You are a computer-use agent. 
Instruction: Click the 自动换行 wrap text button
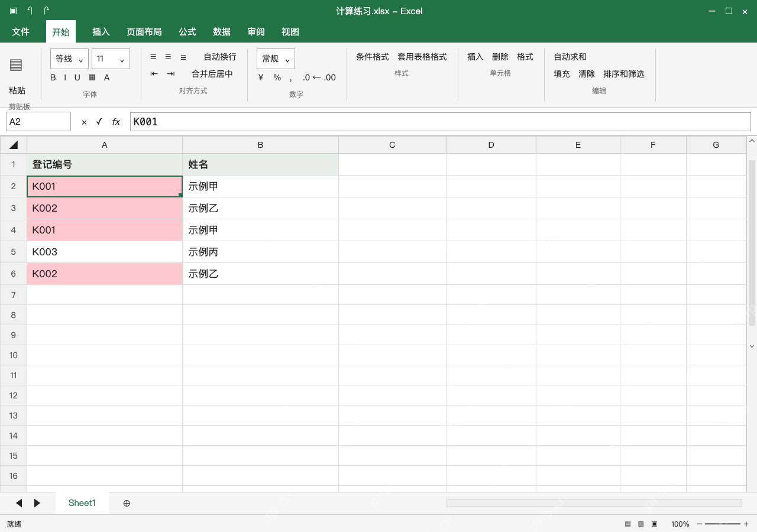pos(220,57)
